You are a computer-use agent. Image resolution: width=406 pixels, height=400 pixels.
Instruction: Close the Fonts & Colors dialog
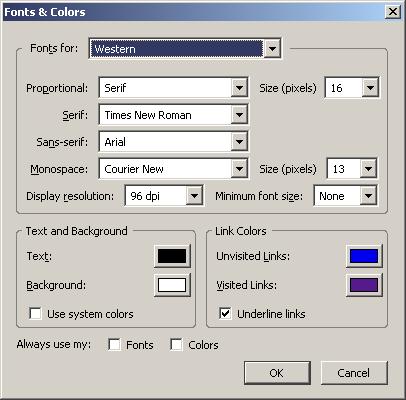point(393,12)
